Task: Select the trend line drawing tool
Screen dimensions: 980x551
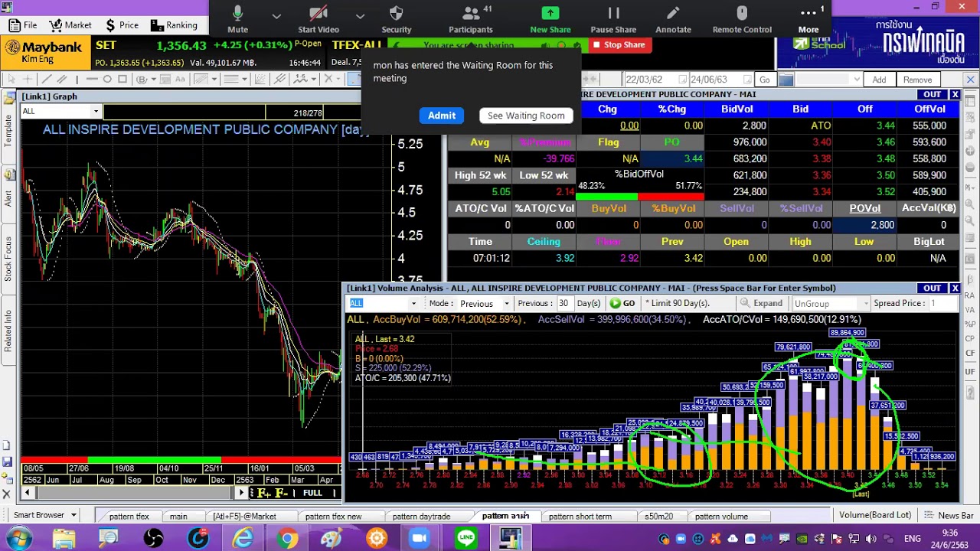Action: pyautogui.click(x=47, y=79)
